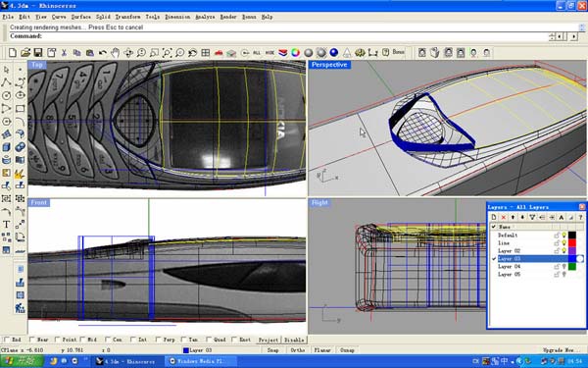Save the model with the floppy disk icon

[38, 53]
